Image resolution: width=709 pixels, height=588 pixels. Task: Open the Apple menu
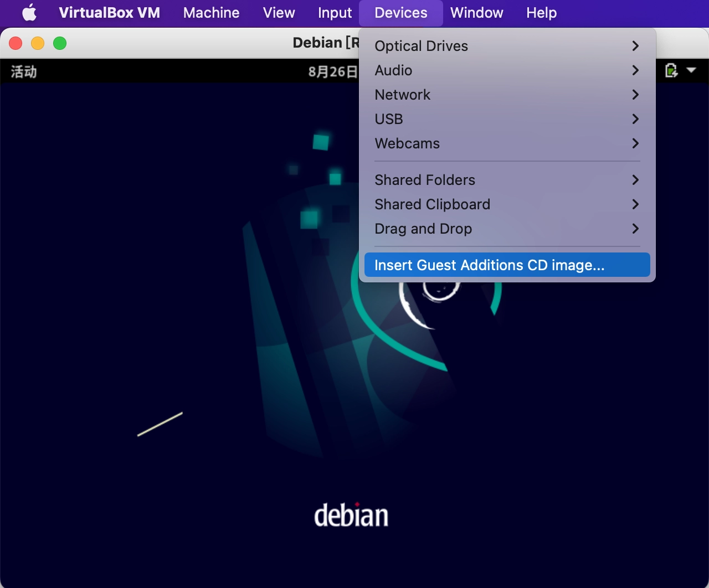pos(29,12)
